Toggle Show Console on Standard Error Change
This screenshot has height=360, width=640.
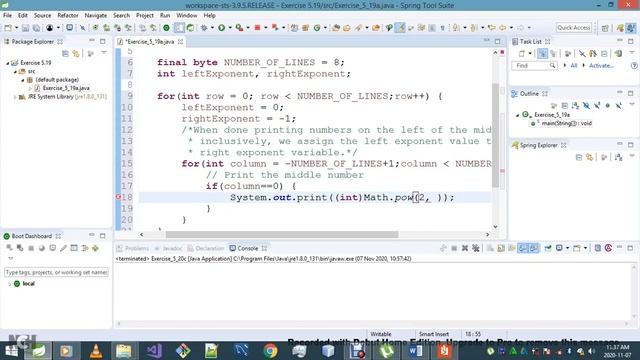coord(533,248)
